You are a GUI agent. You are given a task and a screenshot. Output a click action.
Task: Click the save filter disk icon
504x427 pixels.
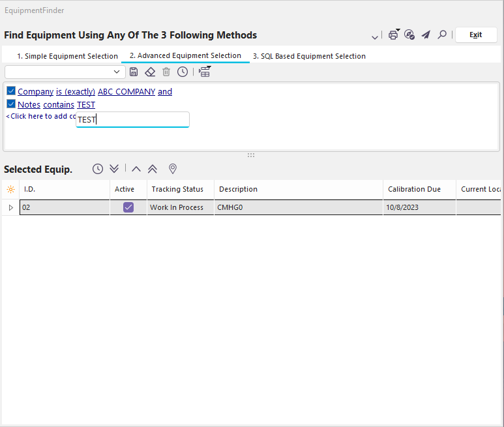point(134,72)
